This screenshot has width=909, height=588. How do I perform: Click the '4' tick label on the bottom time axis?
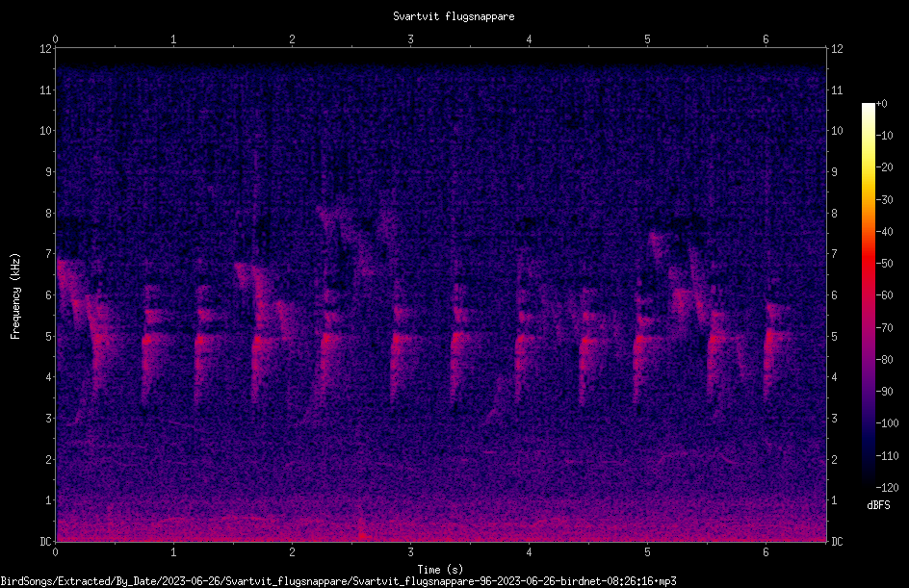[529, 552]
